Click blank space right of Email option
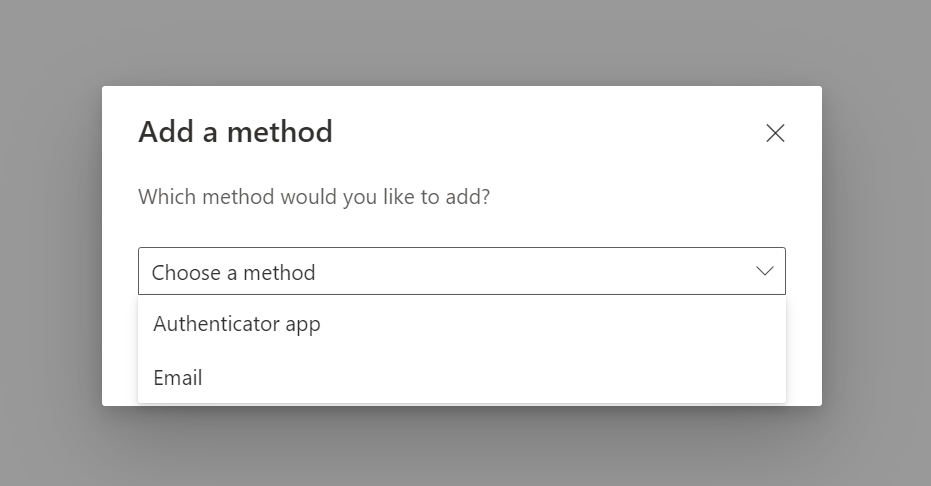Screen dimensions: 931x486 [493, 377]
